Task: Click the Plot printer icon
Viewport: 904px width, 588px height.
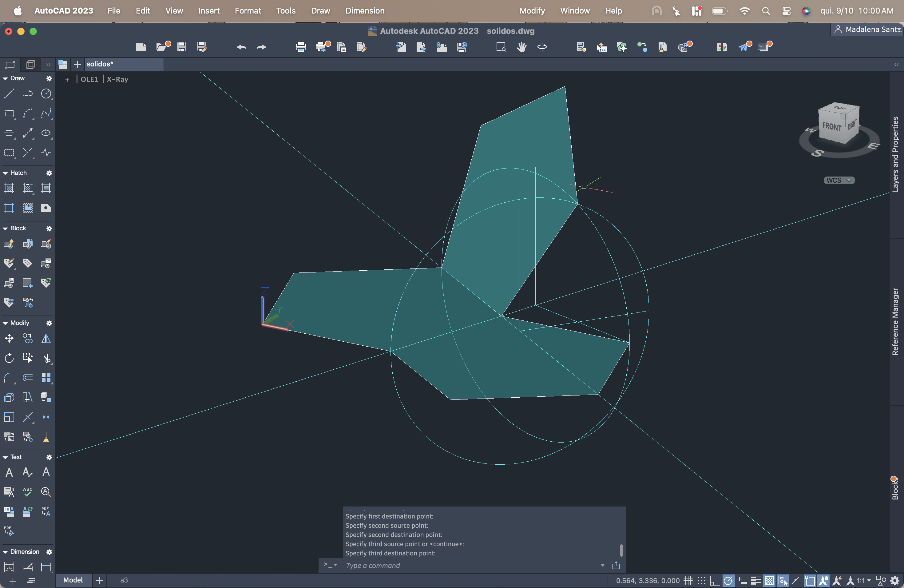Action: point(301,47)
